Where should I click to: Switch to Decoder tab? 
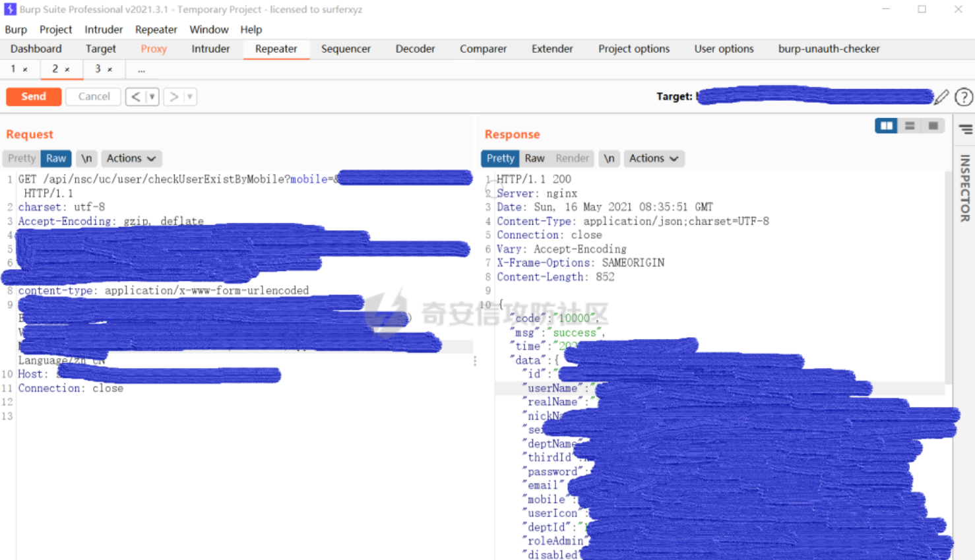(415, 49)
